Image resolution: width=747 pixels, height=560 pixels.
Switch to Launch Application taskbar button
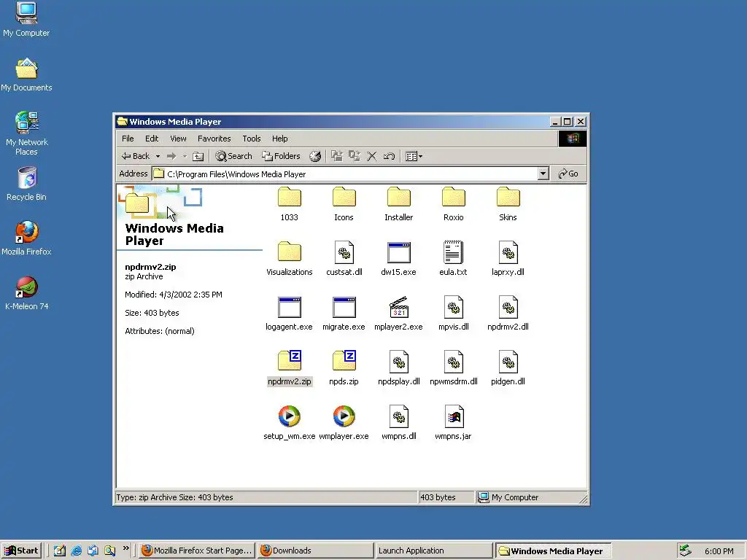(x=433, y=551)
